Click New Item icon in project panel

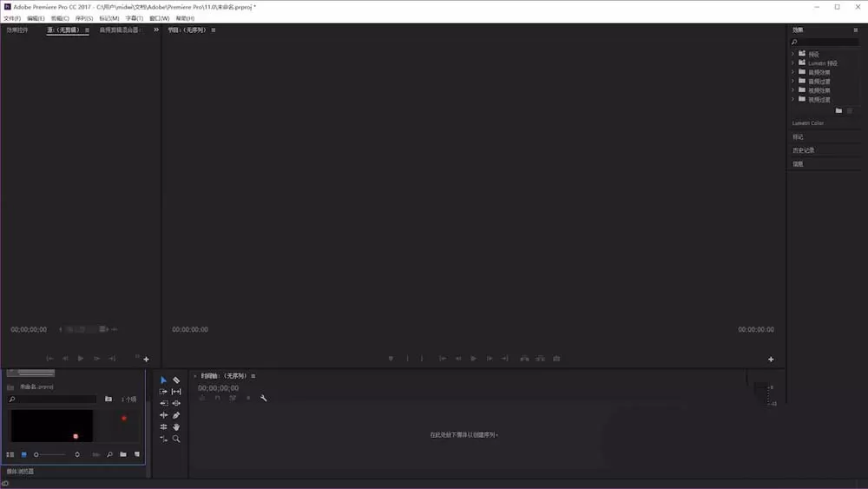(137, 454)
